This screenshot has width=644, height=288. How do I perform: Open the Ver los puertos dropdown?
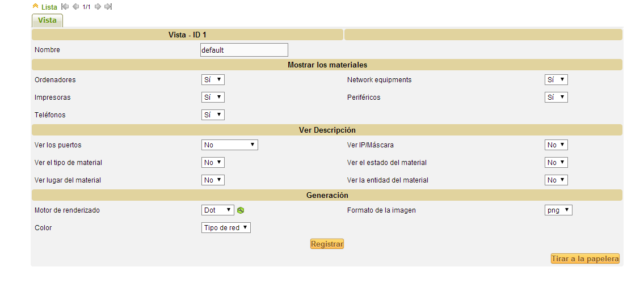tap(229, 145)
